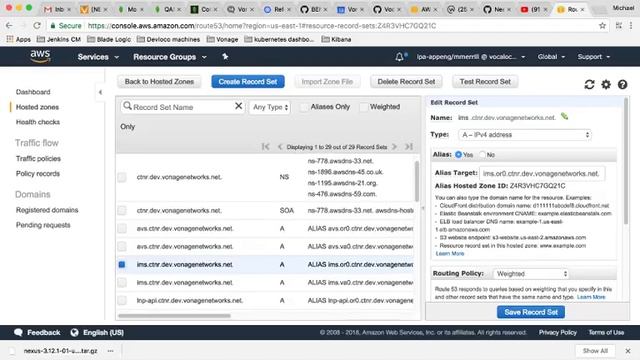Image resolution: width=640 pixels, height=360 pixels.
Task: Check the NS record row checkbox
Action: (x=122, y=177)
